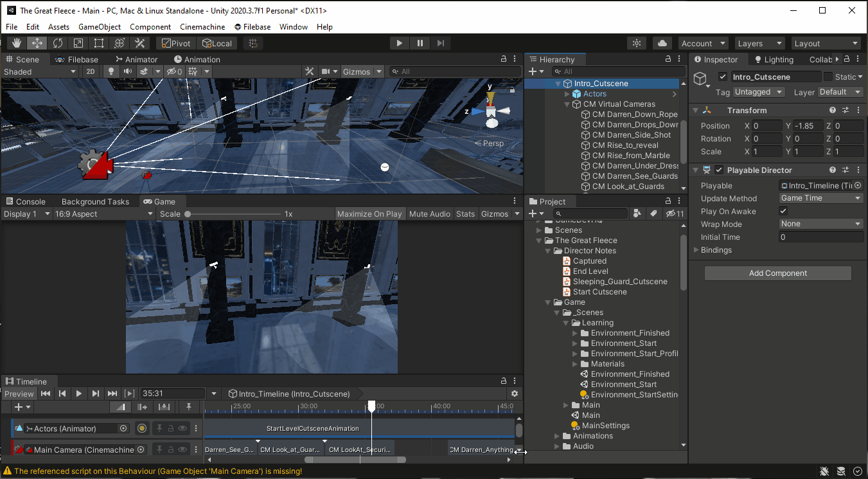Open the Assets menu
868x479 pixels.
58,26
